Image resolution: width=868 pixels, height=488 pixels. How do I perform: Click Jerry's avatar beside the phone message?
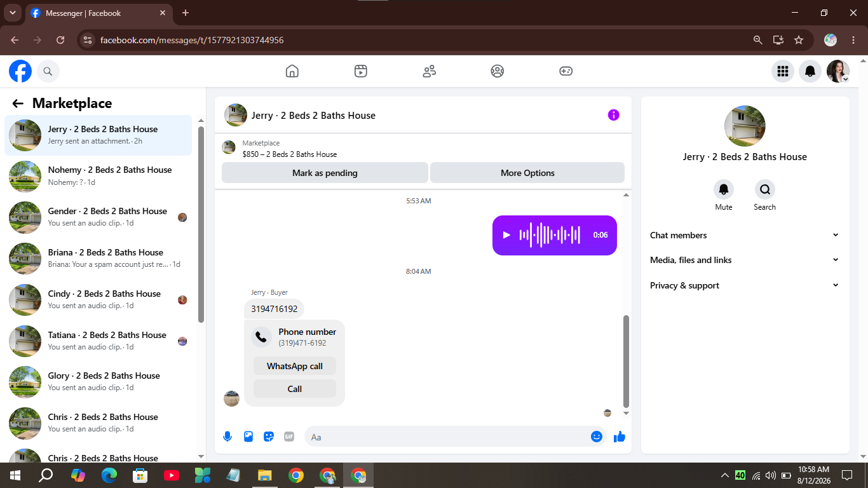[x=232, y=399]
